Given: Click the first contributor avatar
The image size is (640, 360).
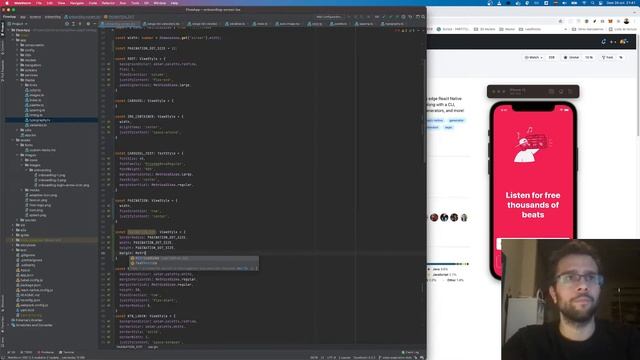Looking at the screenshot, I should pos(434,218).
